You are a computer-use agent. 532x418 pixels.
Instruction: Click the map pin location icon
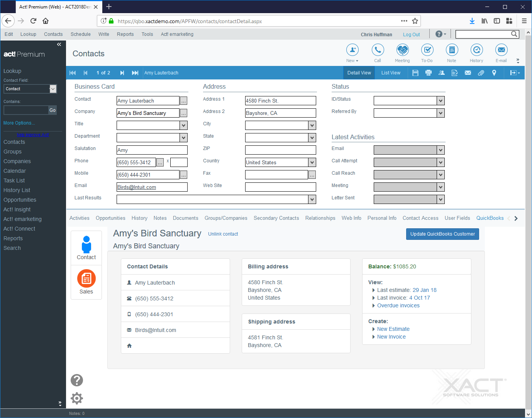(x=494, y=73)
